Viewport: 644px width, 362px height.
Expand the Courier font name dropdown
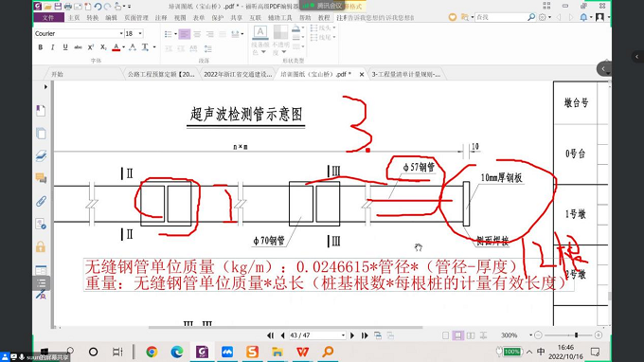pyautogui.click(x=121, y=33)
